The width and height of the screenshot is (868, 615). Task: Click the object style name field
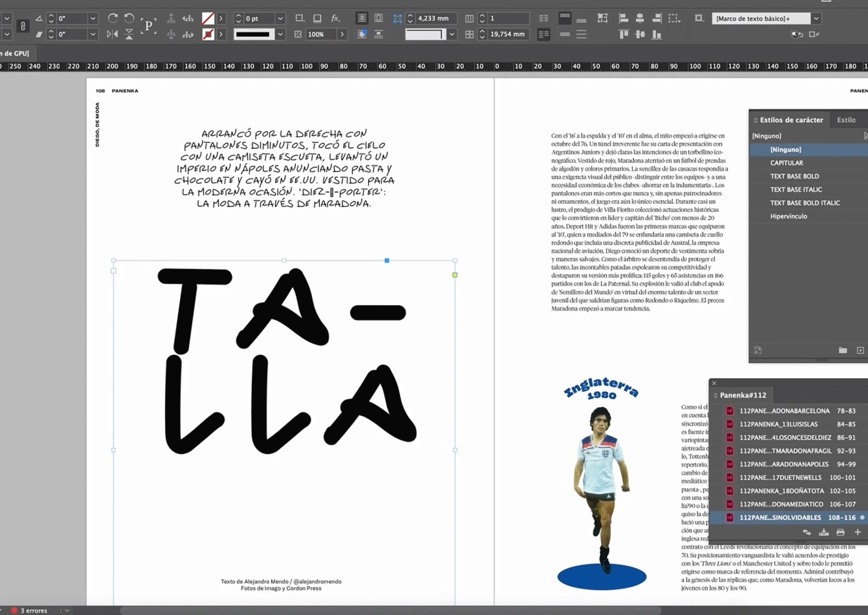click(x=761, y=18)
